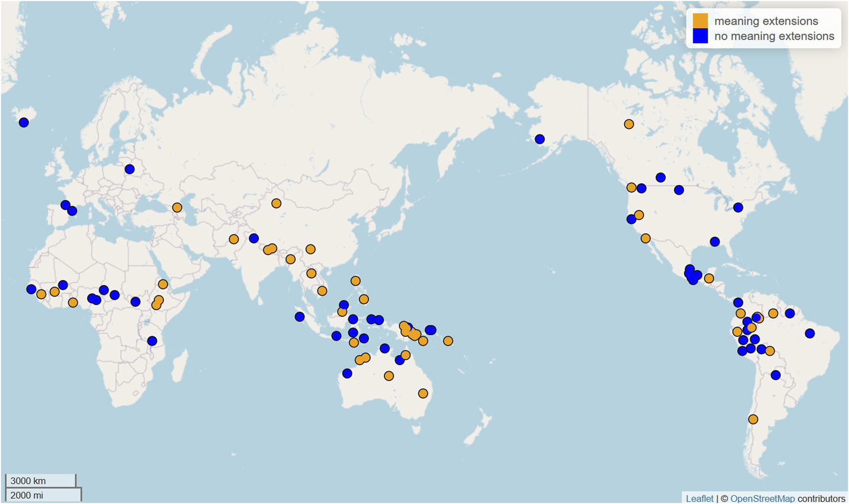849x504 pixels.
Task: Click the blue 'no meaning extensions' legend swatch
Action: pos(700,36)
